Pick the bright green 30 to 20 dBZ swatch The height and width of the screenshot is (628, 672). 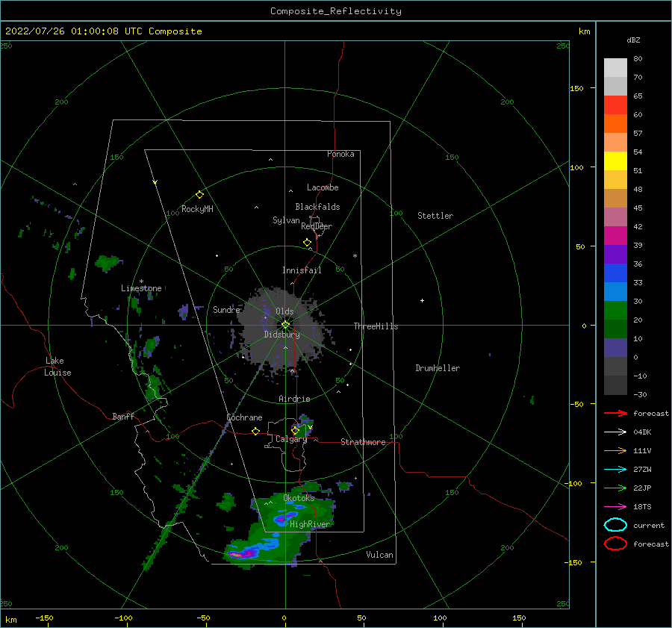(615, 311)
